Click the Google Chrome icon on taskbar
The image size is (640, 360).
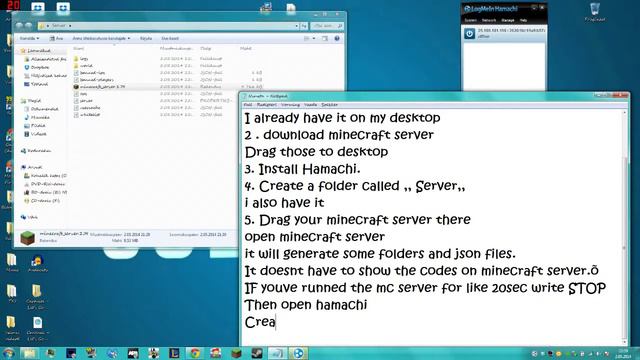click(195, 353)
